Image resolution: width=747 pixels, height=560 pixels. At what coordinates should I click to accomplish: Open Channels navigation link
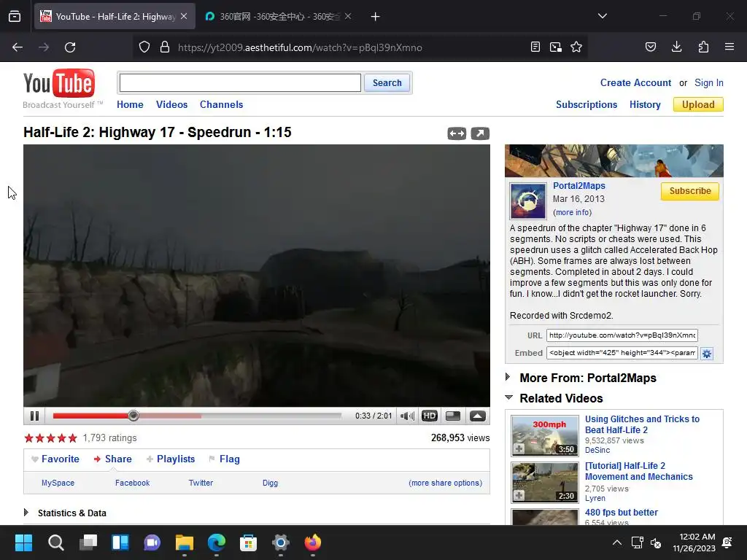221,104
